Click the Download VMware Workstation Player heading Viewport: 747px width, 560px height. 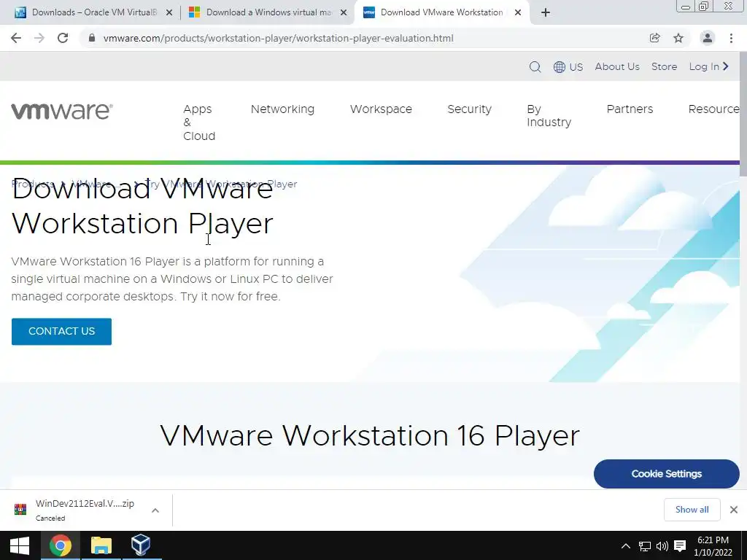point(142,206)
